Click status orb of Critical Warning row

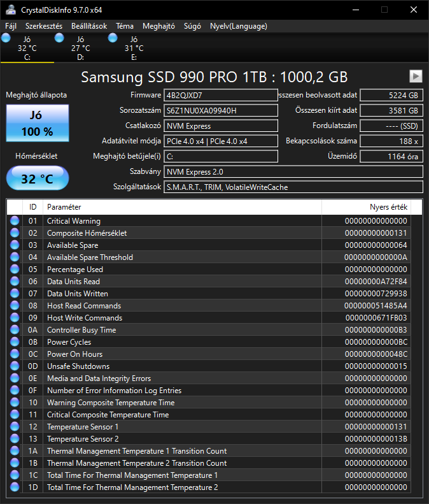coord(15,221)
